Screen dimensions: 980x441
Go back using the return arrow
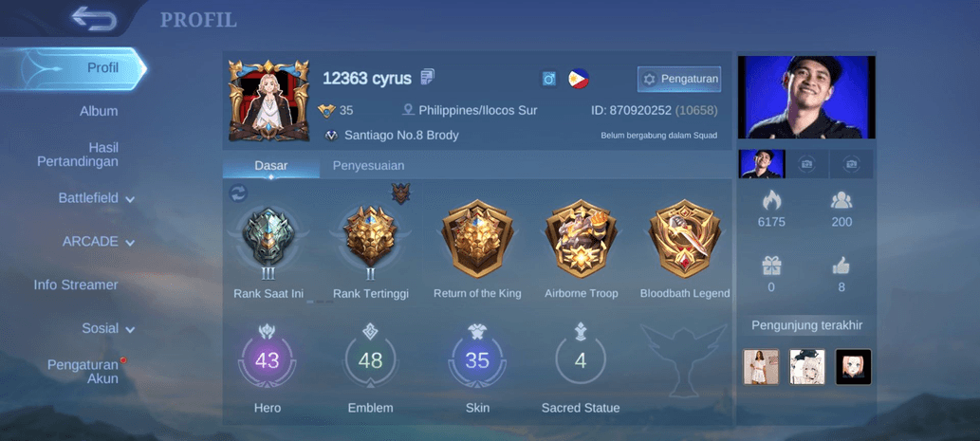click(94, 18)
